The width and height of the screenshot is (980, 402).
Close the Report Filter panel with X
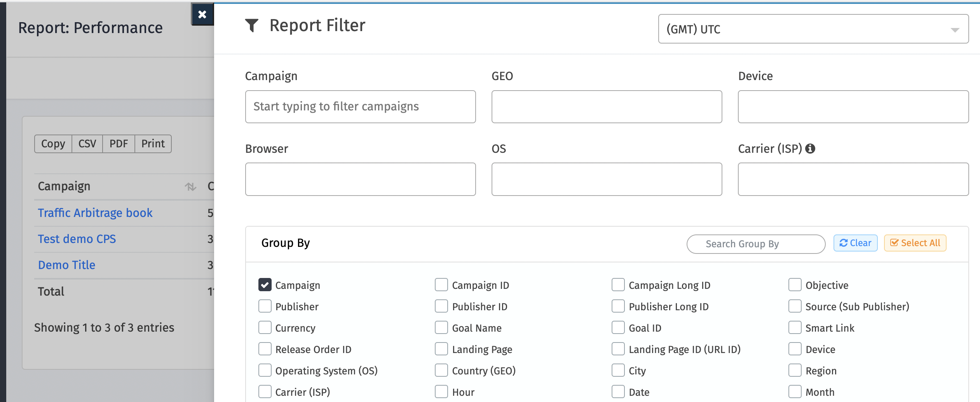(202, 15)
